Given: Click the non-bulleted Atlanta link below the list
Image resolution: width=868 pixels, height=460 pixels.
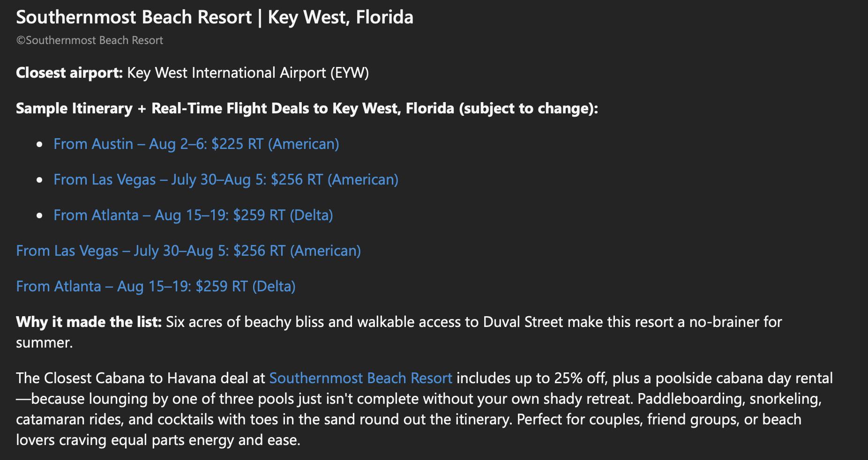Looking at the screenshot, I should tap(156, 286).
